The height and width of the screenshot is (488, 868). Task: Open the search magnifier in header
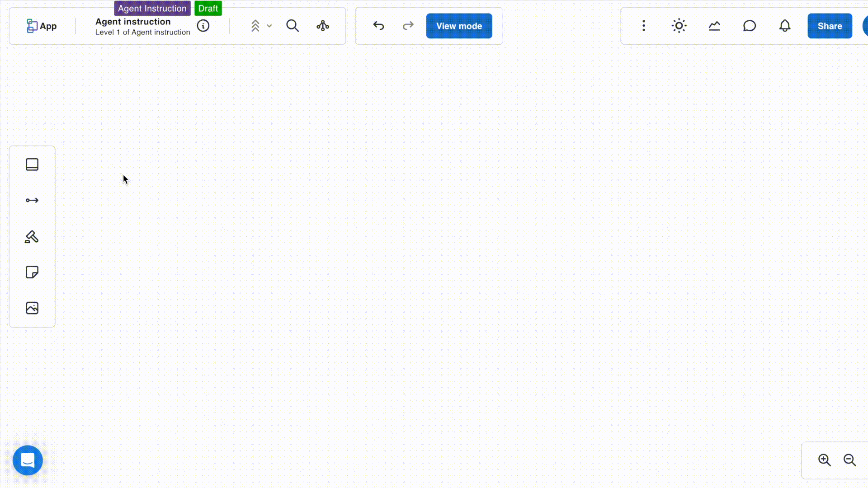tap(292, 26)
